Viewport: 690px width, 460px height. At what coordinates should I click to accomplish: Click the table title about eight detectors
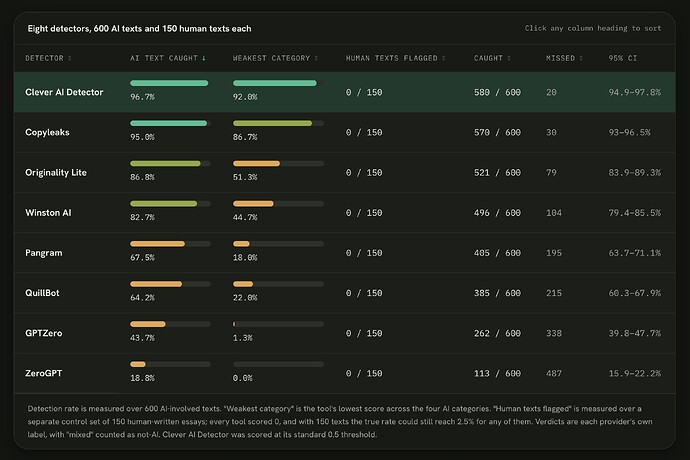[139, 29]
